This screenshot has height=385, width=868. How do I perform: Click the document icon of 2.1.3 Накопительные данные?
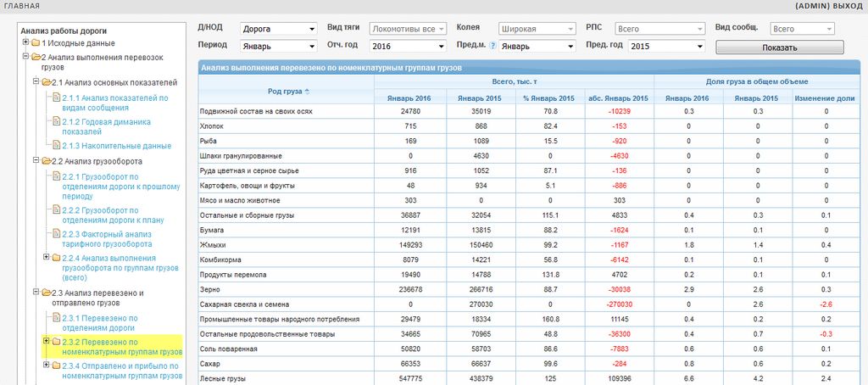coord(57,145)
